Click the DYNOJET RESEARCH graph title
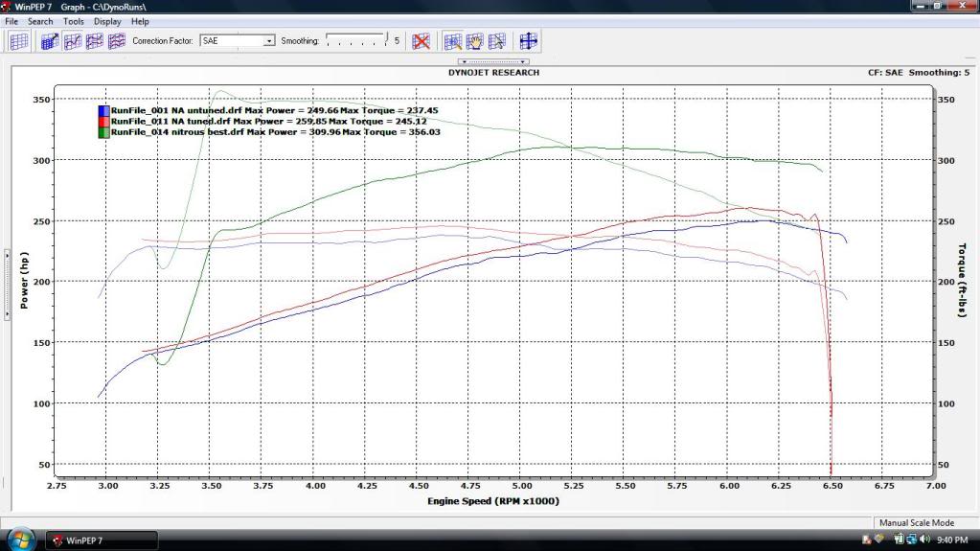The height and width of the screenshot is (551, 980). pos(493,73)
